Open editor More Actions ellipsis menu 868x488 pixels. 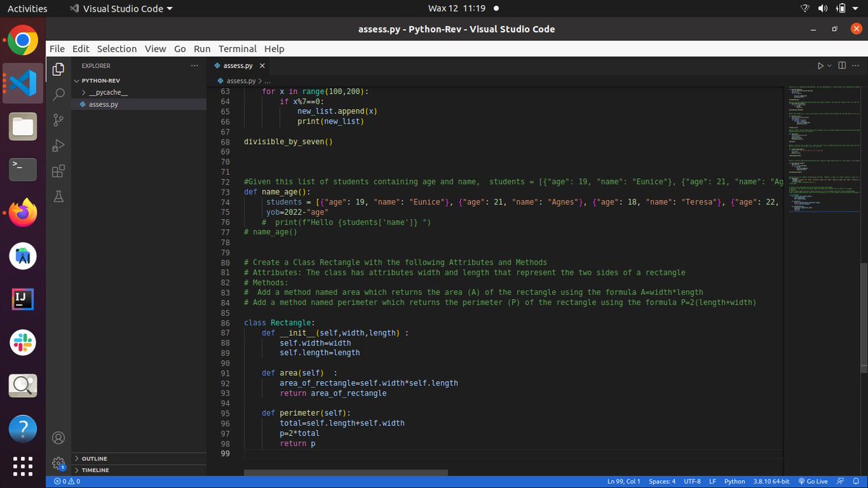(x=856, y=66)
